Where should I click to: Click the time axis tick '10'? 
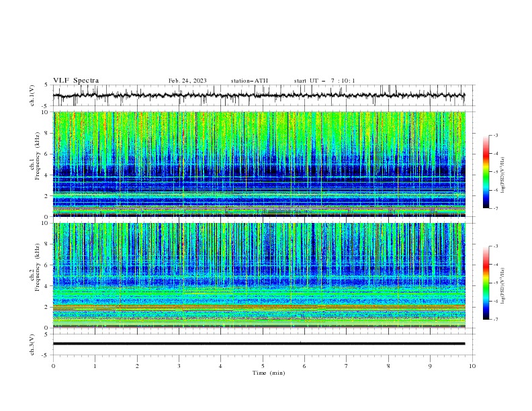472,366
